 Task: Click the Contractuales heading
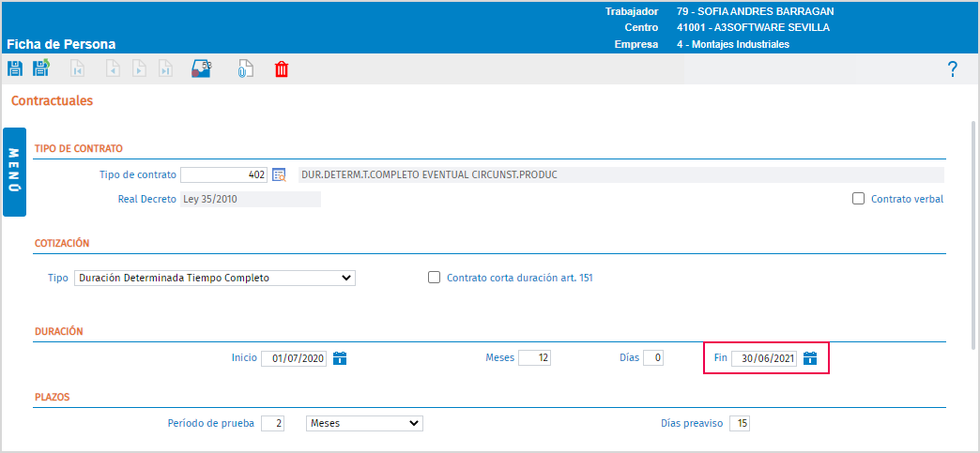point(52,100)
